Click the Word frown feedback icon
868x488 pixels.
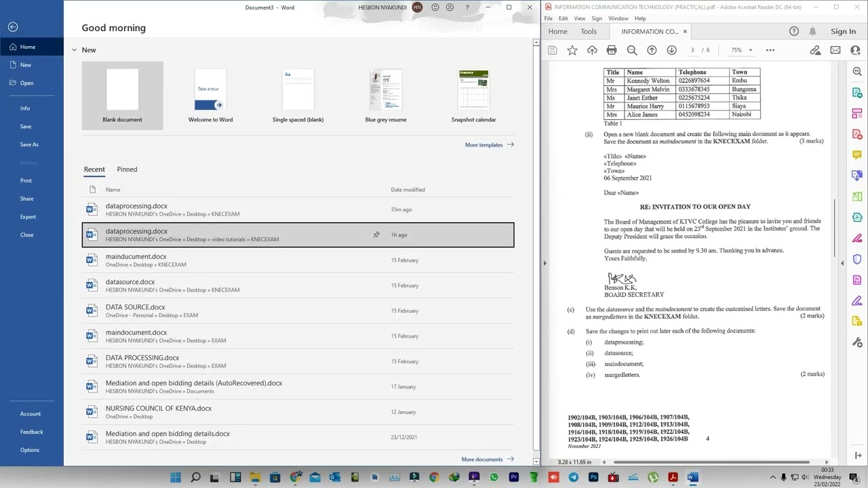[450, 7]
